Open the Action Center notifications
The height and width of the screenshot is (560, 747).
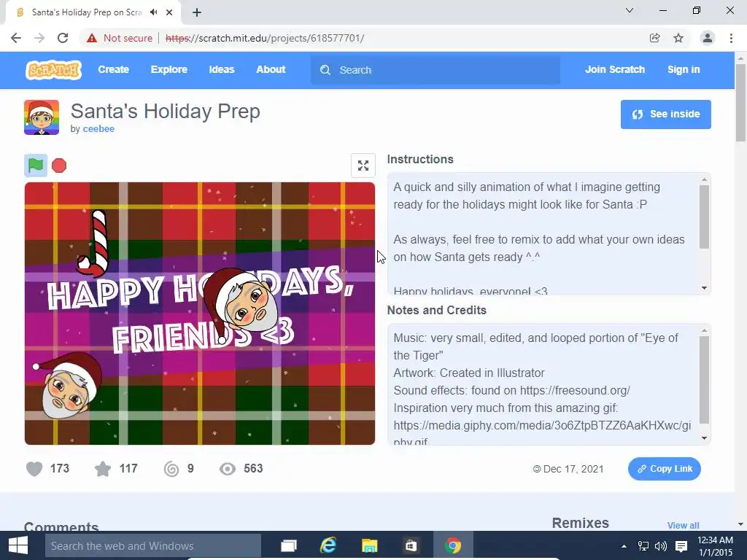(x=681, y=546)
